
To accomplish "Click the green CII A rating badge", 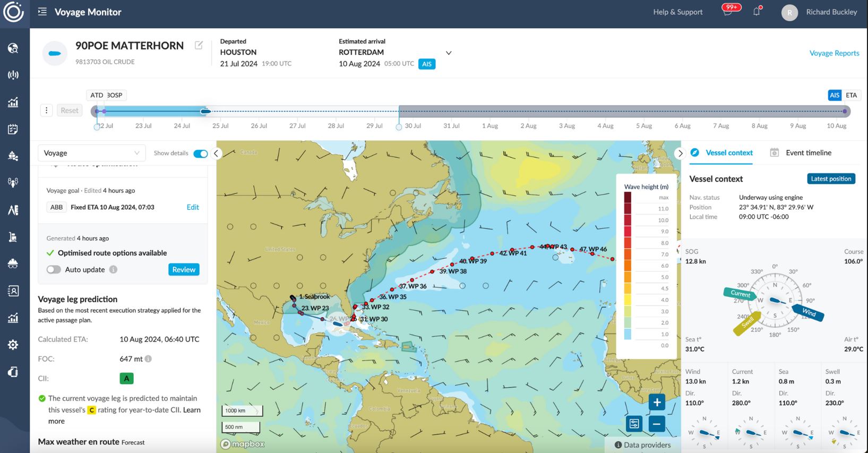I will (x=126, y=379).
